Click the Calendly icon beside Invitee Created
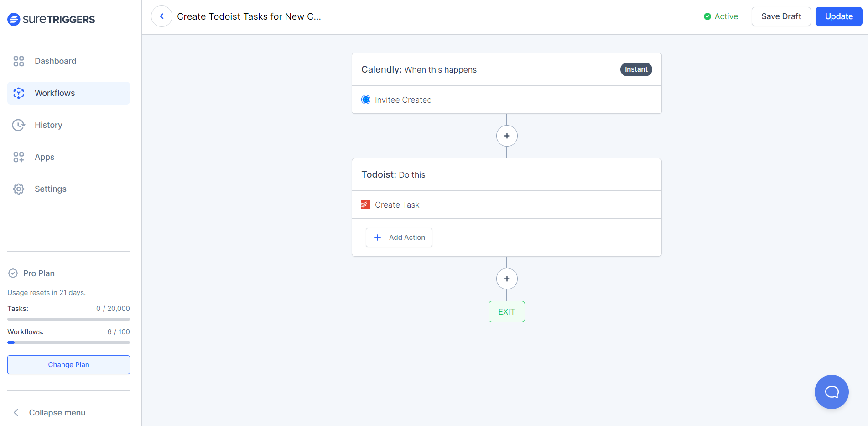868x426 pixels. [365, 99]
